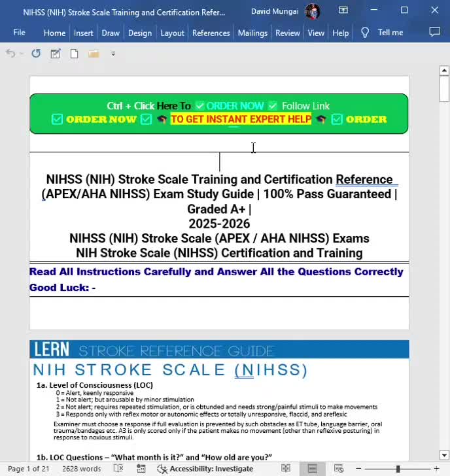This screenshot has height=476, width=450.
Task: Click Accessibility: Investigate status item
Action: pyautogui.click(x=205, y=469)
